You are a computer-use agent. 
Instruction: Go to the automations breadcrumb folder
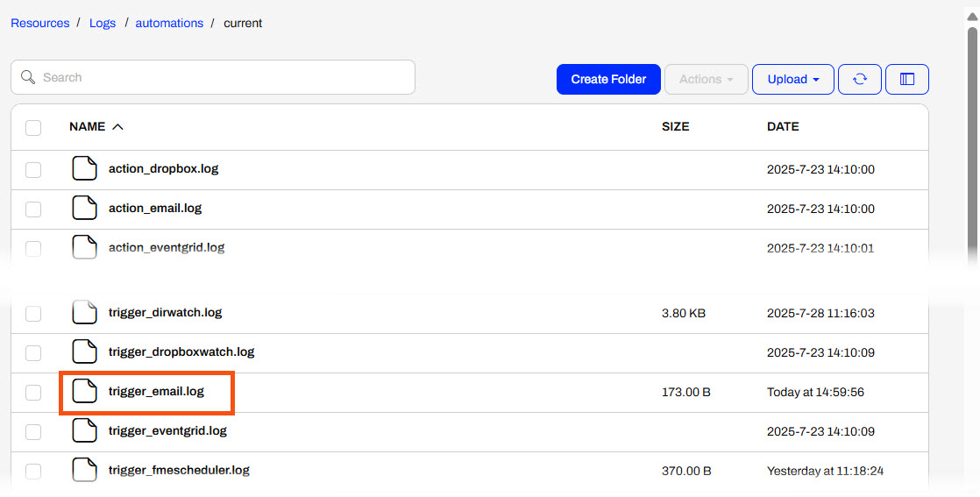pos(169,23)
